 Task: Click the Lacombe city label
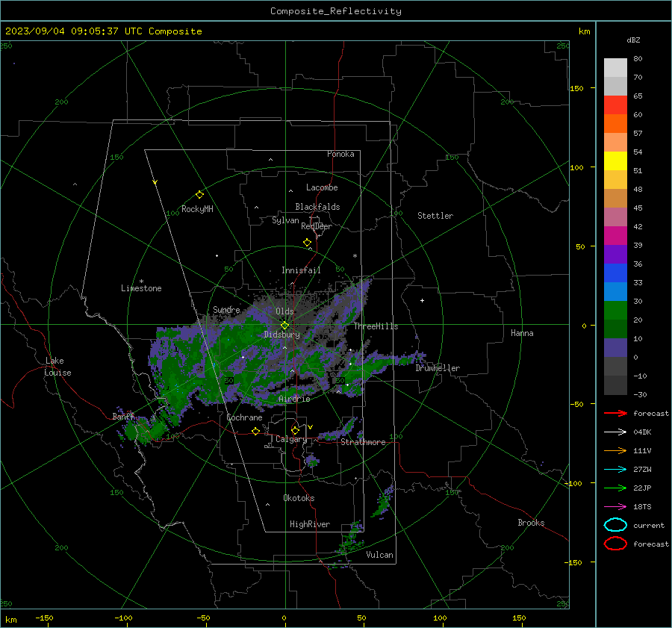pos(322,187)
